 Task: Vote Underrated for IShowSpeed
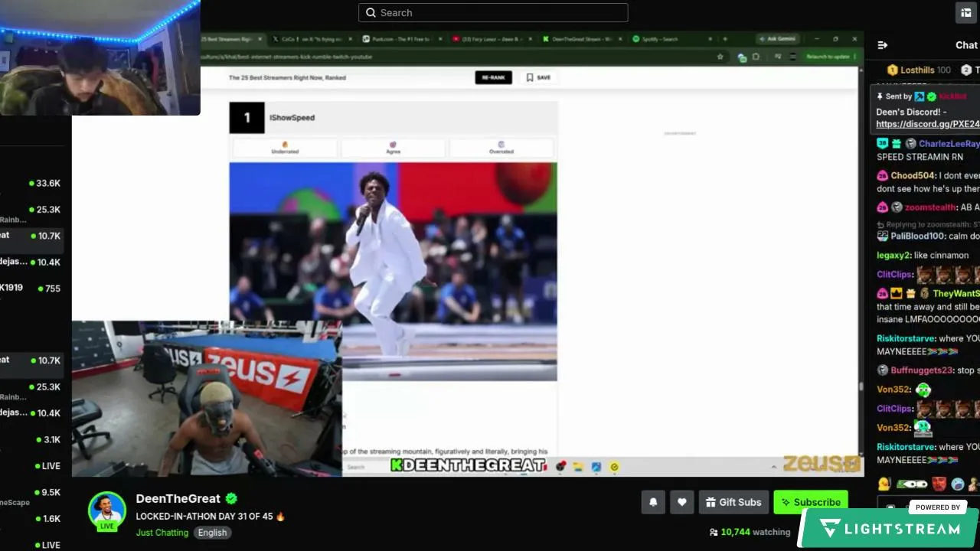[x=285, y=148]
